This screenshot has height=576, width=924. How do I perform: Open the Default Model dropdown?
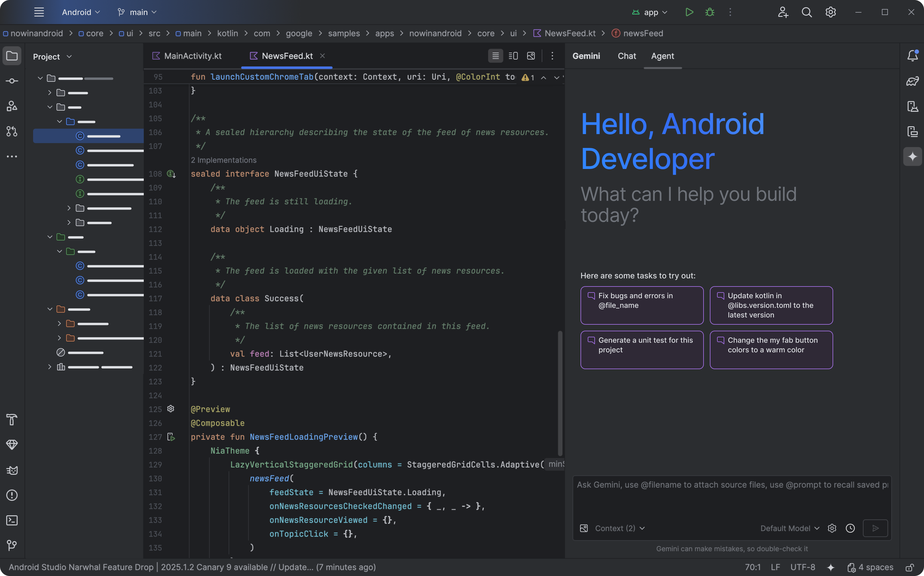coord(790,529)
